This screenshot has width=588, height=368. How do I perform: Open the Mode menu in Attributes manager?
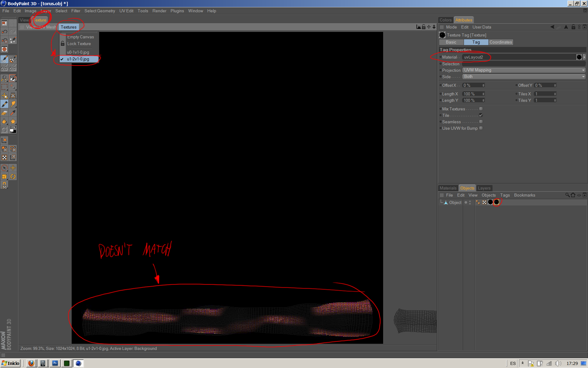coord(451,27)
